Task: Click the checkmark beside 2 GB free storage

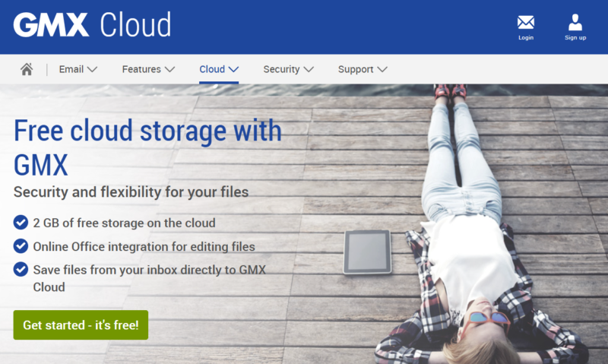Action: pos(21,223)
